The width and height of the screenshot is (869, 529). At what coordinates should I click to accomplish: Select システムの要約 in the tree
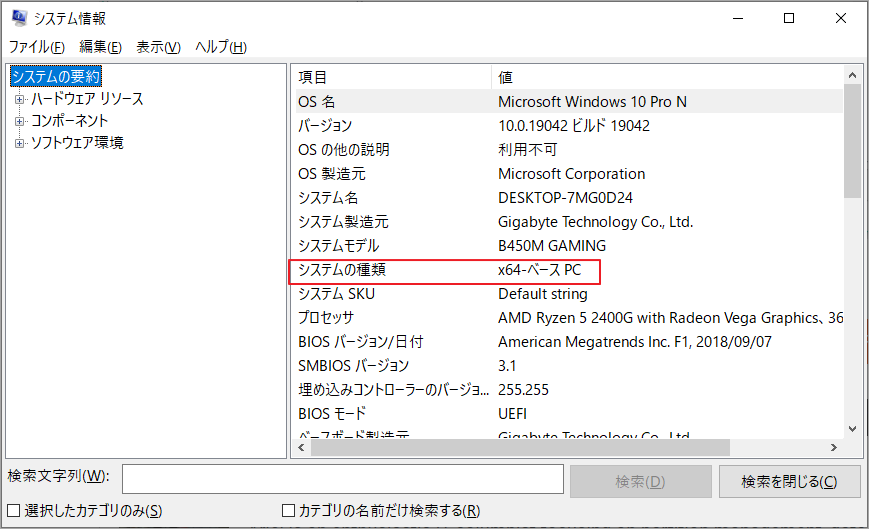click(x=56, y=77)
